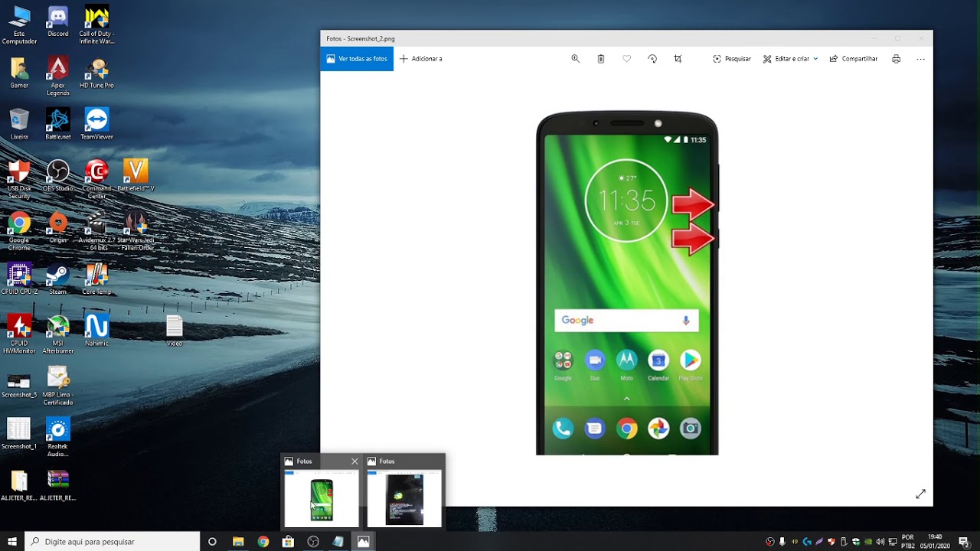Viewport: 980px width, 551px height.
Task: Expand the photo to fullscreen with the arrow icon
Action: point(920,494)
